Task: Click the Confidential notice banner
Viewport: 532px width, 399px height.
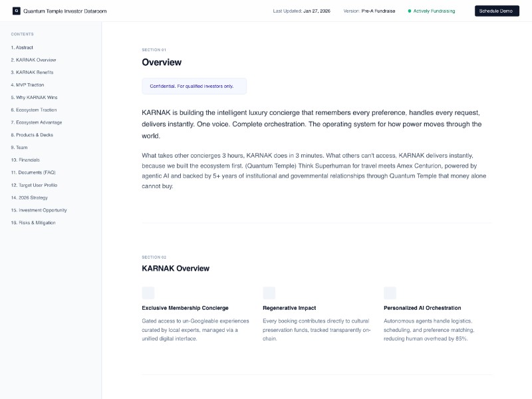Action: (x=194, y=86)
